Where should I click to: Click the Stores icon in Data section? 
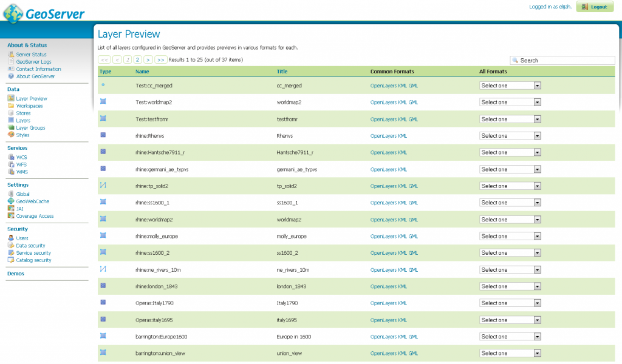(x=11, y=113)
